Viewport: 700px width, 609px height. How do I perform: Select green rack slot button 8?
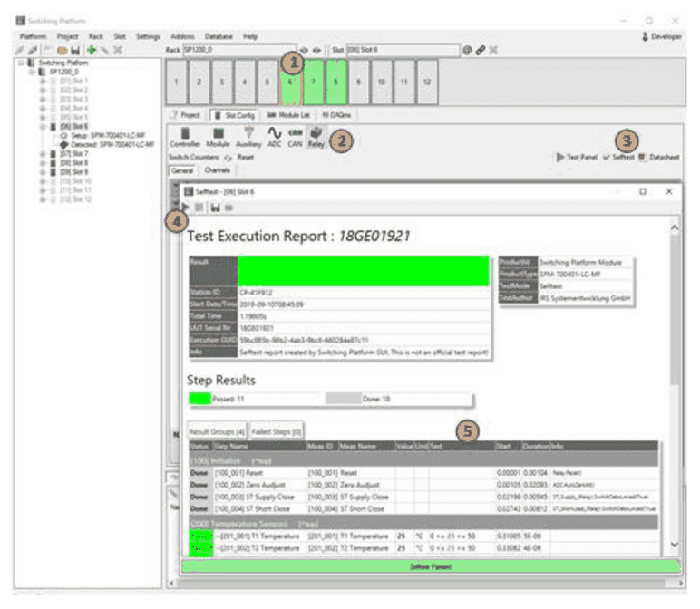pos(335,82)
